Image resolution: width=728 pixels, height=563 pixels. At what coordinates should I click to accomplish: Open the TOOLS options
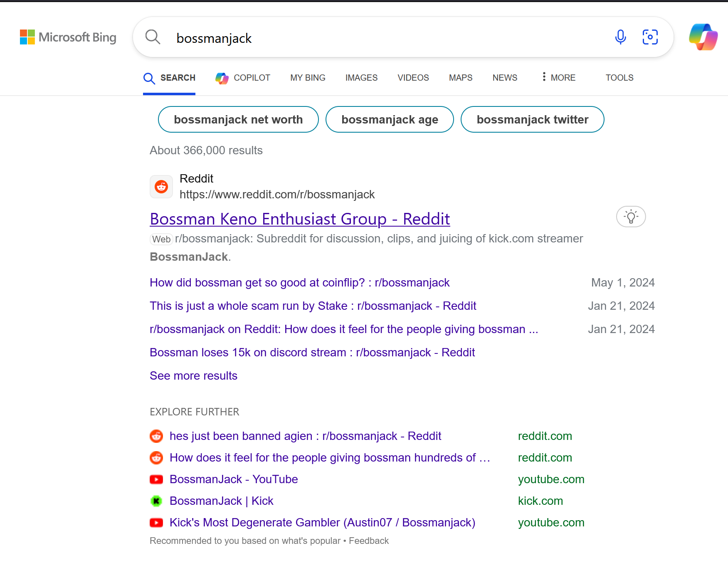tap(619, 78)
